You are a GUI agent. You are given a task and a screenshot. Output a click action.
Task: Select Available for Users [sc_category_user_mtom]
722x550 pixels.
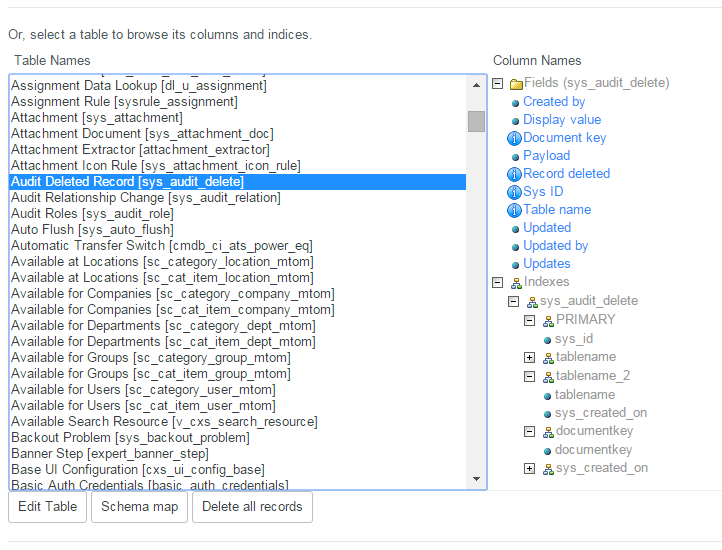pos(238,390)
